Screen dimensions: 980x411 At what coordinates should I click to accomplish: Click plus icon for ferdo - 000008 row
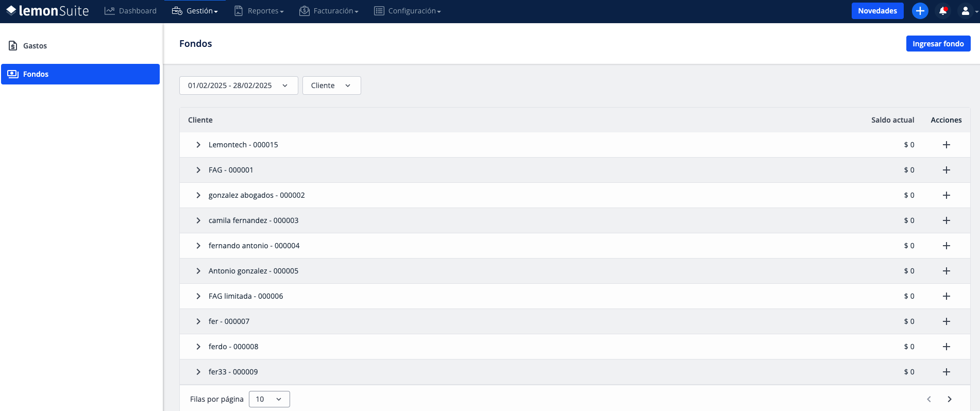pos(947,347)
